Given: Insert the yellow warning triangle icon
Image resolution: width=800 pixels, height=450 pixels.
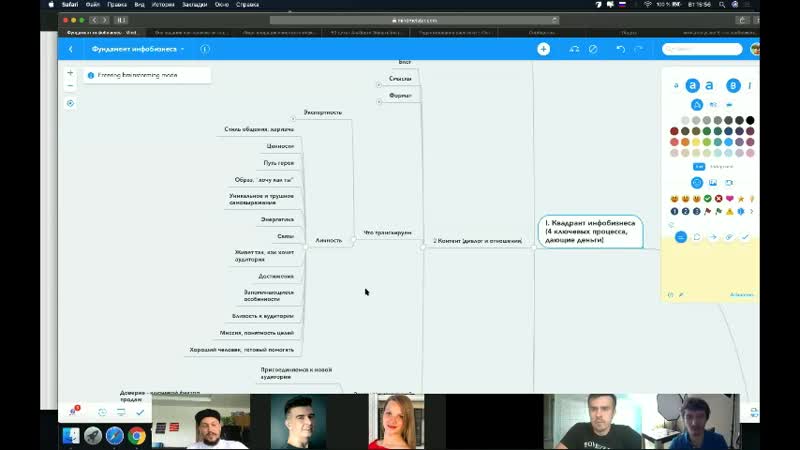Looking at the screenshot, I should [730, 211].
